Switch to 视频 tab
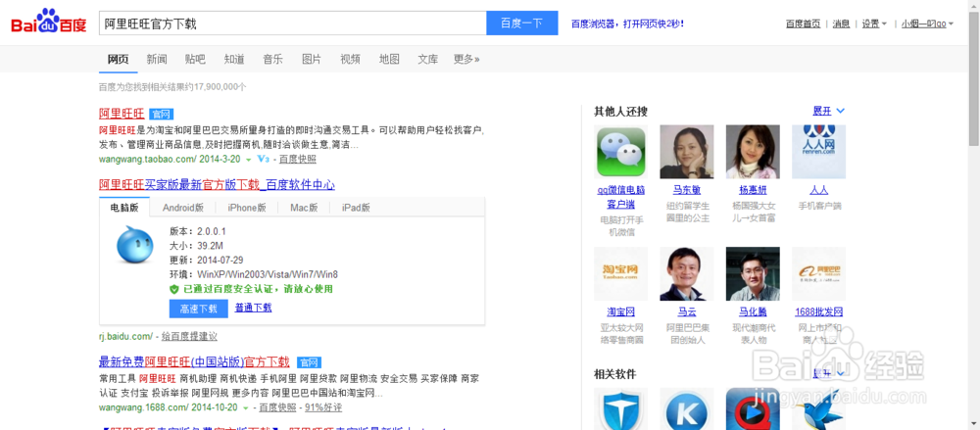This screenshot has height=430, width=980. [x=350, y=60]
